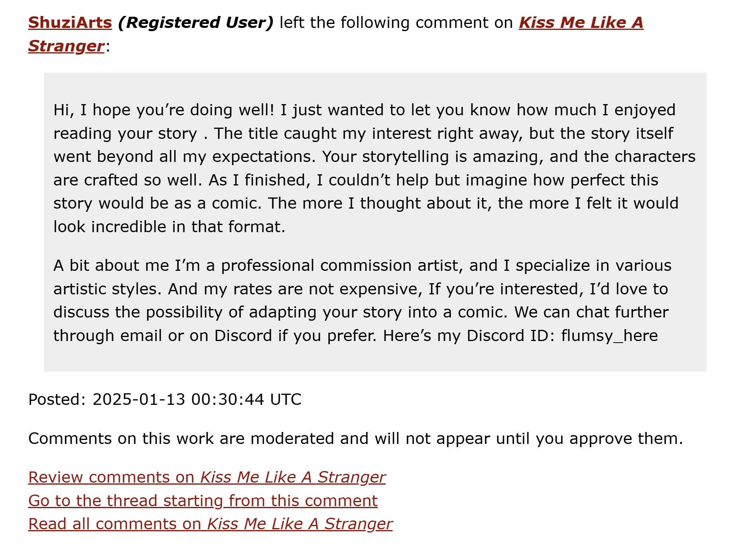
Task: Open the Kiss Me Like A Stranger header link
Action: tap(581, 23)
